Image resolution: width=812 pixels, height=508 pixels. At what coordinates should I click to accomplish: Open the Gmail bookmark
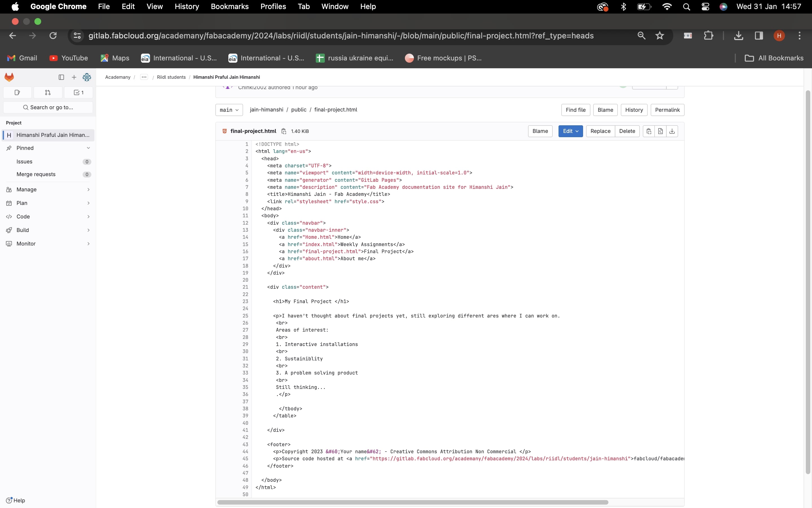click(22, 58)
